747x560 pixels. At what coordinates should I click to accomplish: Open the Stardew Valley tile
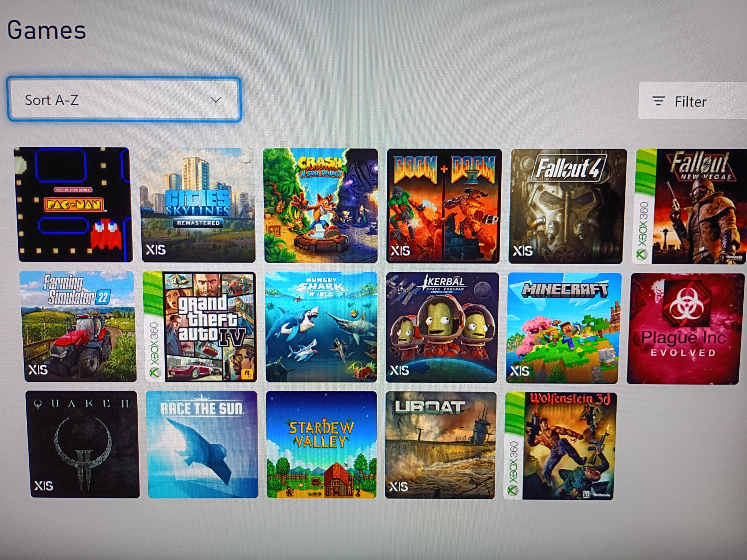pyautogui.click(x=322, y=445)
